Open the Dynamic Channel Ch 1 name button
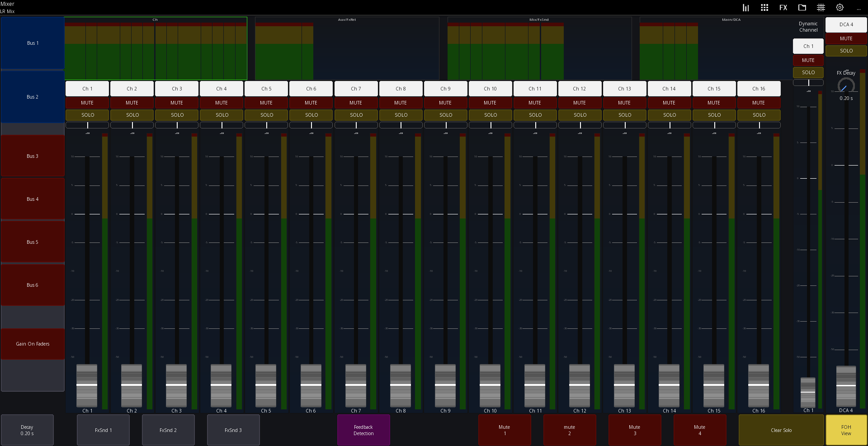Screen dimensions: 868x446 point(808,46)
